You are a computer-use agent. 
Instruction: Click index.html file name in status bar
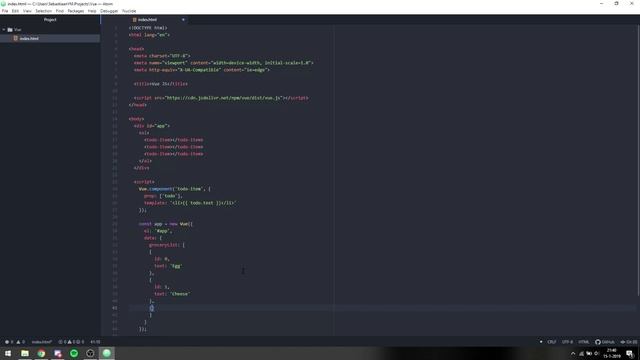[x=42, y=342]
